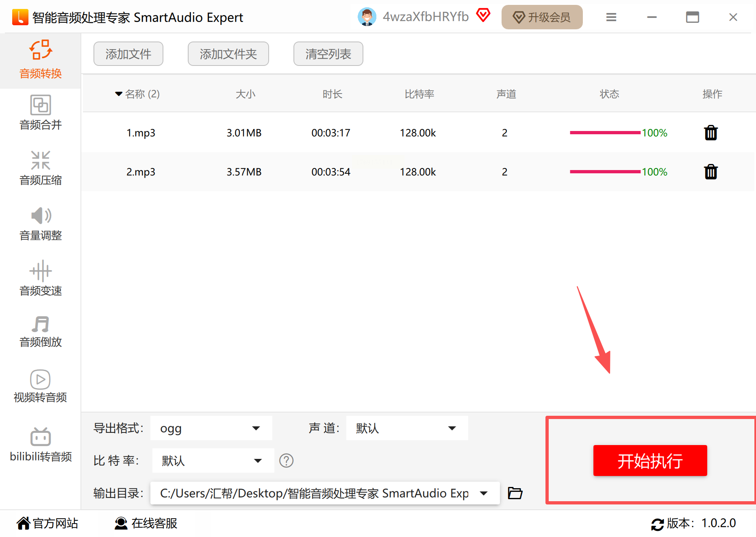Click the 1.mp3 progress bar
756x537 pixels.
click(605, 133)
